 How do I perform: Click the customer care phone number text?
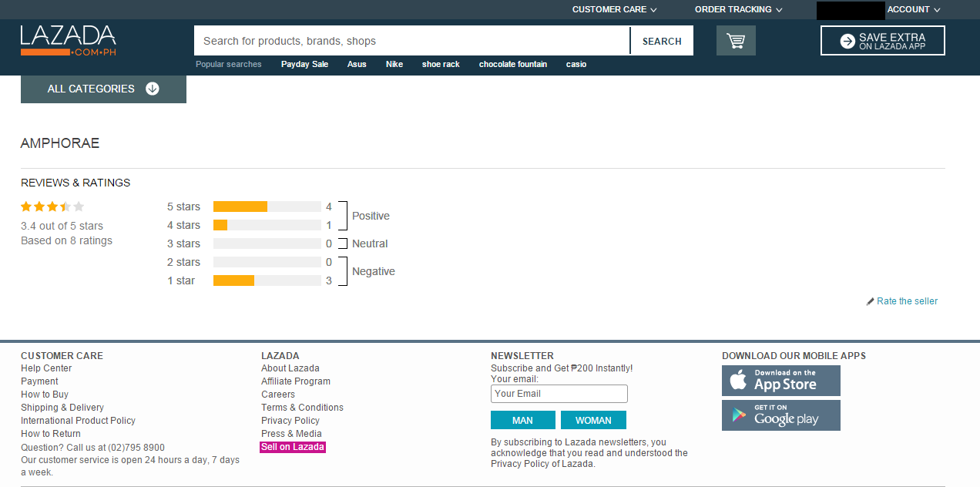(x=92, y=447)
